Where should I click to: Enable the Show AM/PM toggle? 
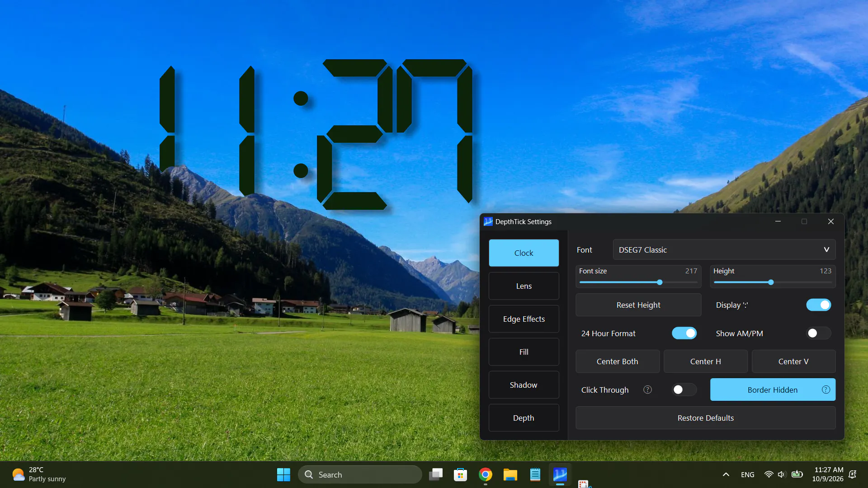point(818,333)
